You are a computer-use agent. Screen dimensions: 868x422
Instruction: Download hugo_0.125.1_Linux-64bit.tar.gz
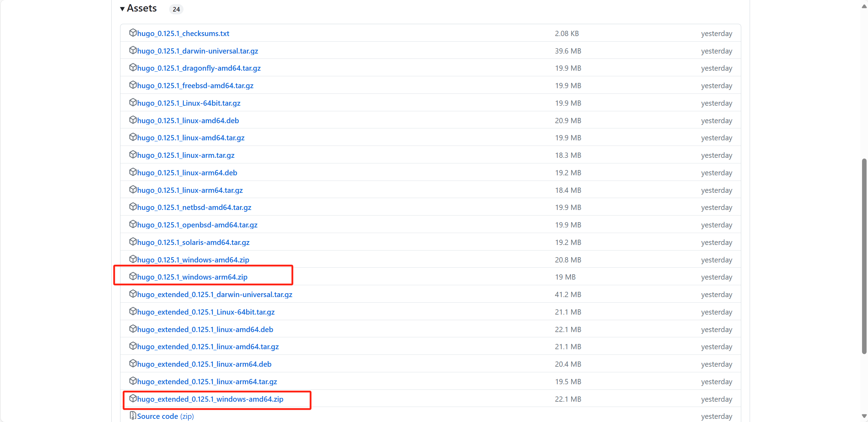click(x=189, y=103)
